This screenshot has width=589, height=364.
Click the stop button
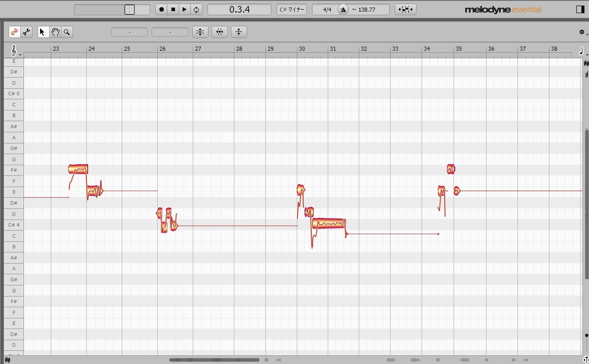click(173, 10)
